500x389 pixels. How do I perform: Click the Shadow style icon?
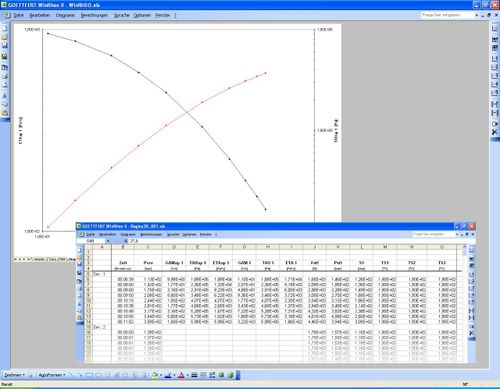(221, 375)
